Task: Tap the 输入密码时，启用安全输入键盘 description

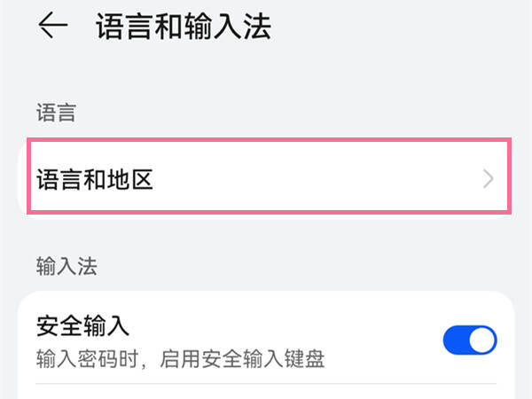Action: click(181, 359)
